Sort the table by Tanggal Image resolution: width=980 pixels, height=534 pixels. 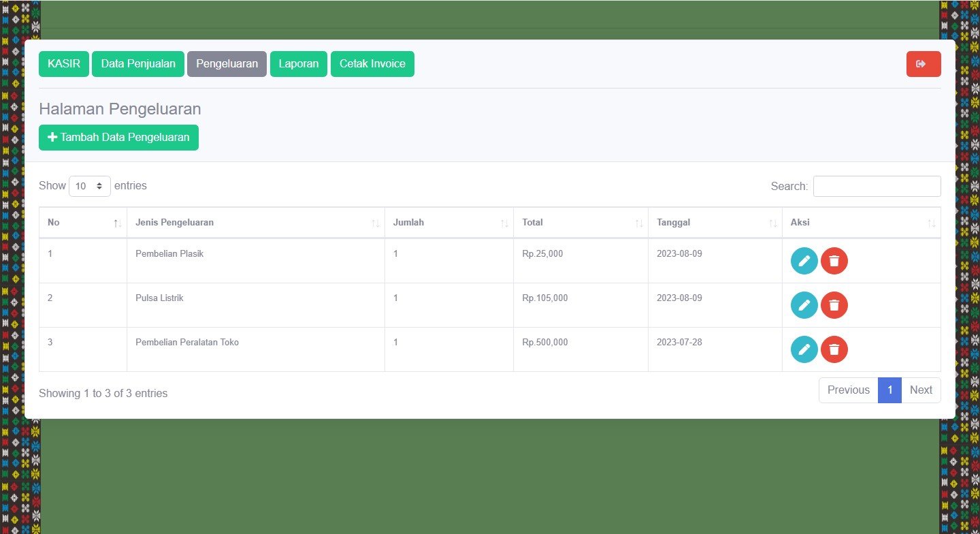point(715,223)
